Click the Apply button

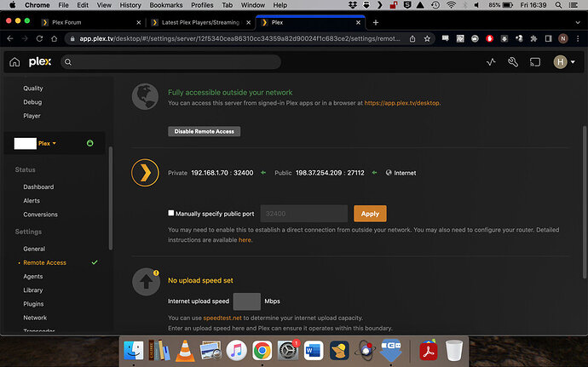click(370, 214)
